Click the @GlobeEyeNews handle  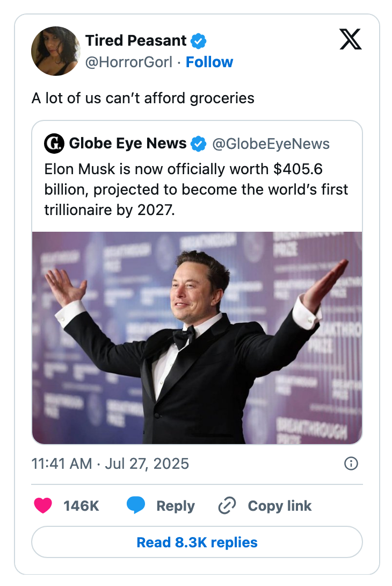pyautogui.click(x=271, y=144)
